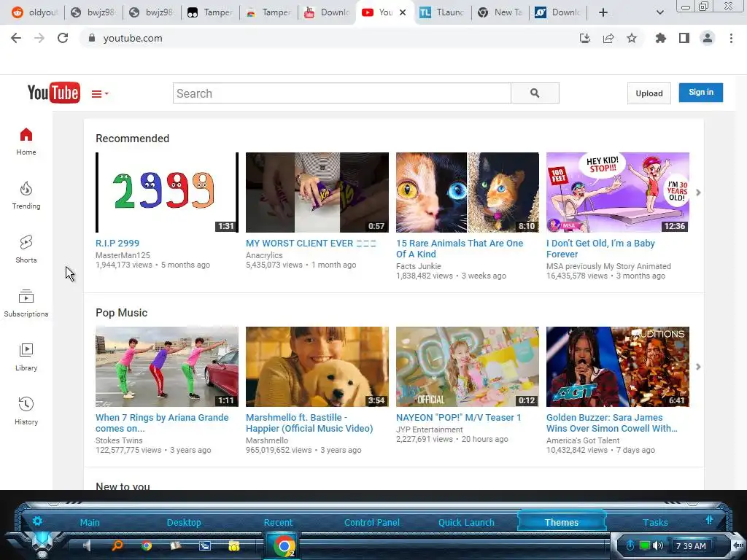Open the Stokes Twins channel link

point(119,440)
